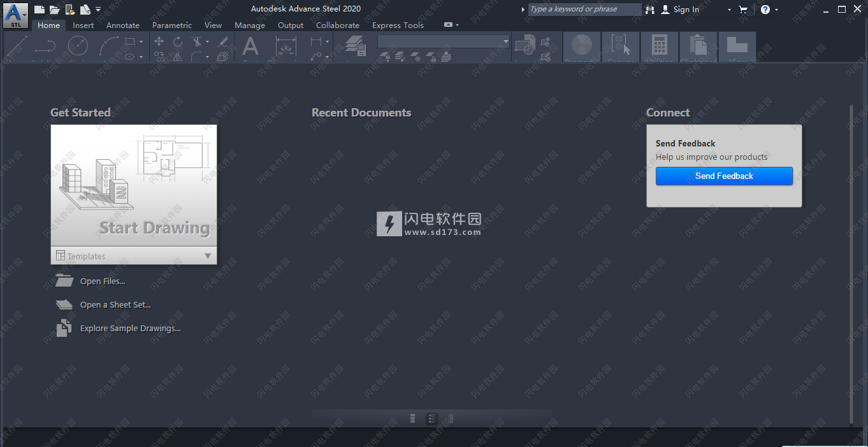Image resolution: width=868 pixels, height=447 pixels.
Task: Sign In to Autodesk account
Action: pos(680,10)
